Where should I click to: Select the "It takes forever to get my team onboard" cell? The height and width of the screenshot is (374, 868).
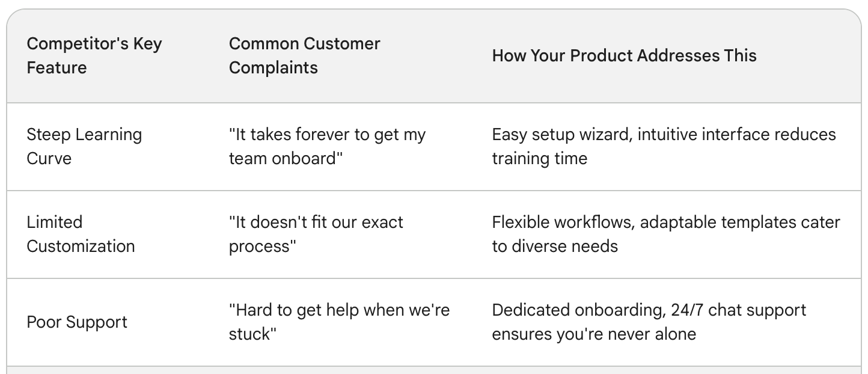click(327, 146)
